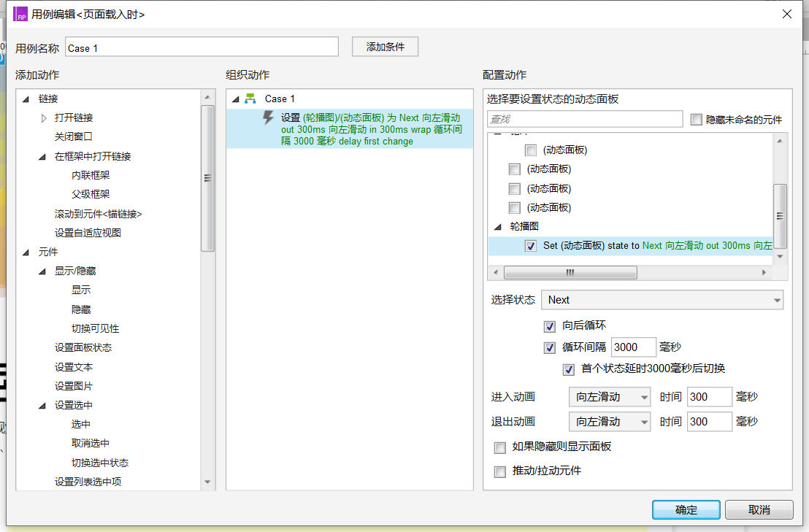809x532 pixels.
Task: Collapse the 轮播图 group
Action: (x=497, y=226)
